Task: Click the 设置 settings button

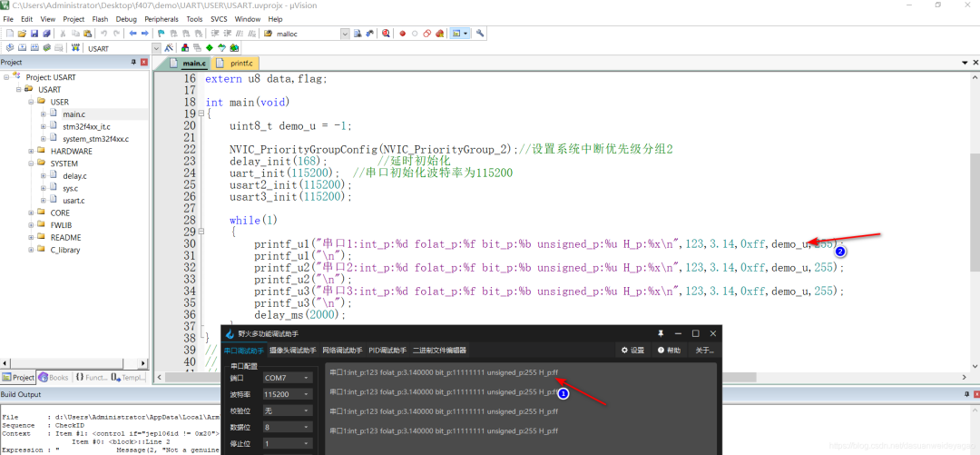Action: coord(632,351)
